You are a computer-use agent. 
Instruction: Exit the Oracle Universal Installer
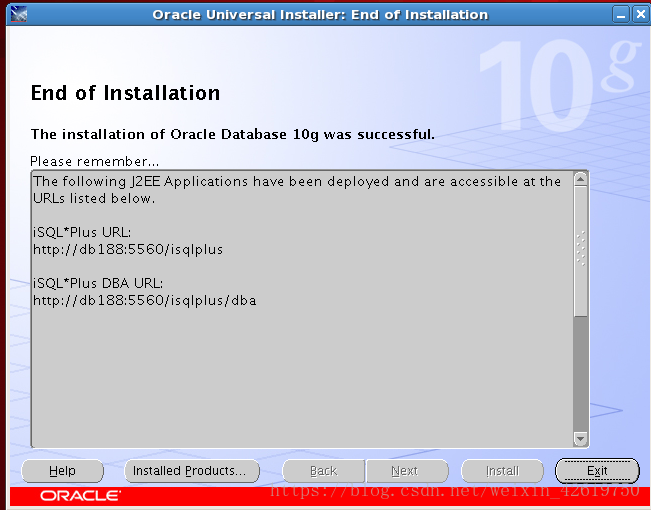pos(597,471)
